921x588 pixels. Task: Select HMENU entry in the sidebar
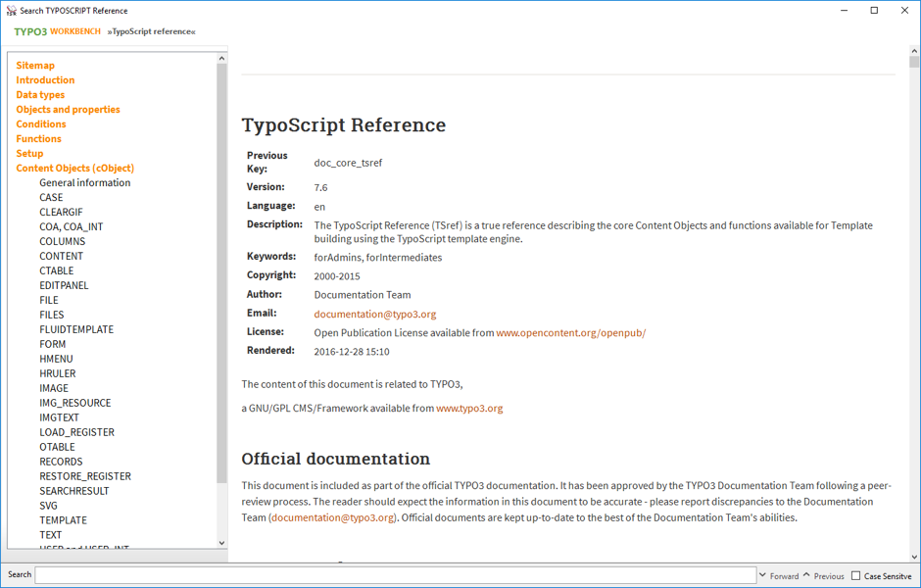point(56,359)
